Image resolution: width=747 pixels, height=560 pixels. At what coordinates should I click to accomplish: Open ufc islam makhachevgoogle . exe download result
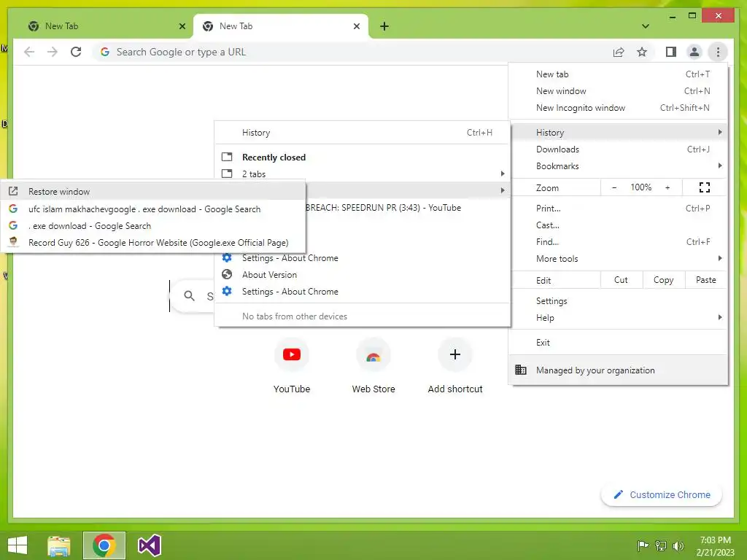[152, 209]
